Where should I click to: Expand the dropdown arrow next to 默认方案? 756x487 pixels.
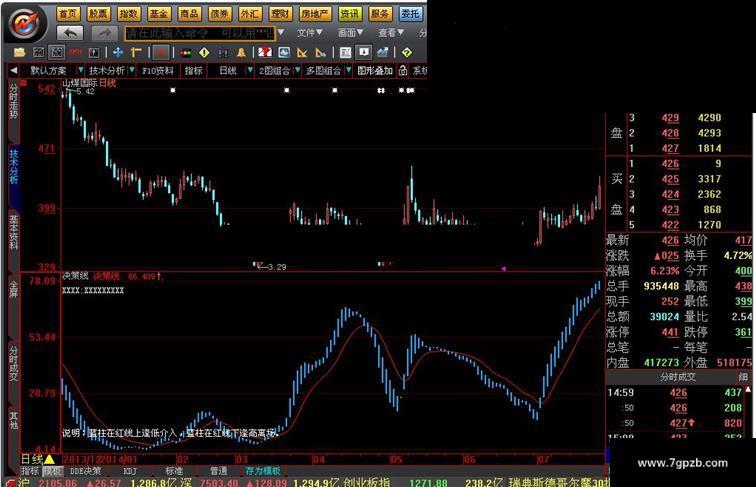click(81, 71)
